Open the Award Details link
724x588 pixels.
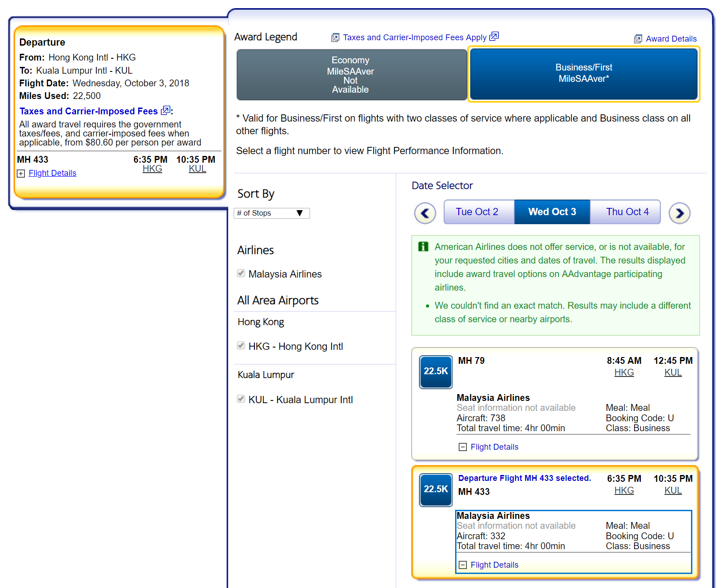tap(671, 39)
